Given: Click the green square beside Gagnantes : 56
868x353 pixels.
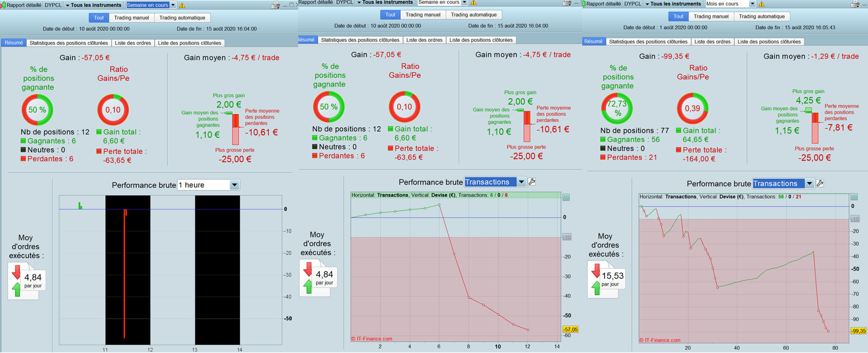Looking at the screenshot, I should (603, 139).
